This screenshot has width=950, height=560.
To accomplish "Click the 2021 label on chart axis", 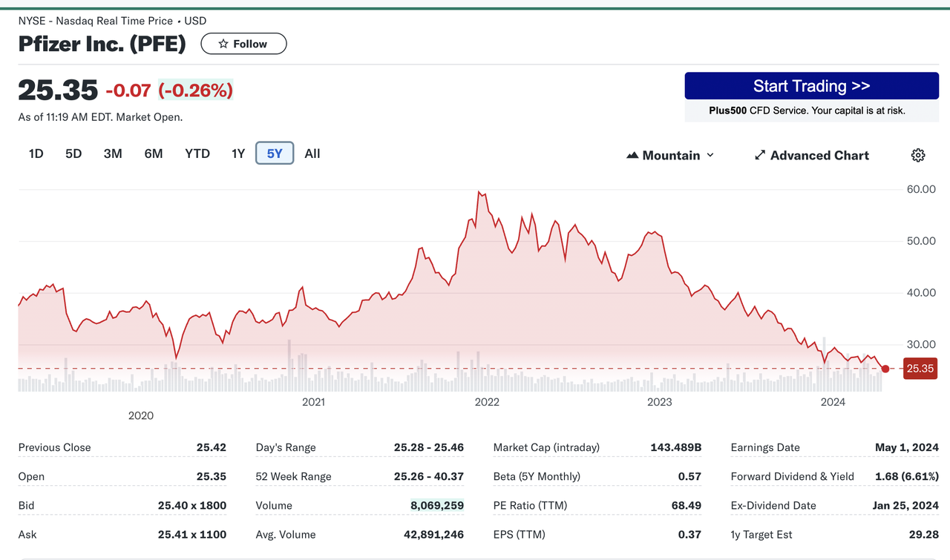I will point(314,402).
